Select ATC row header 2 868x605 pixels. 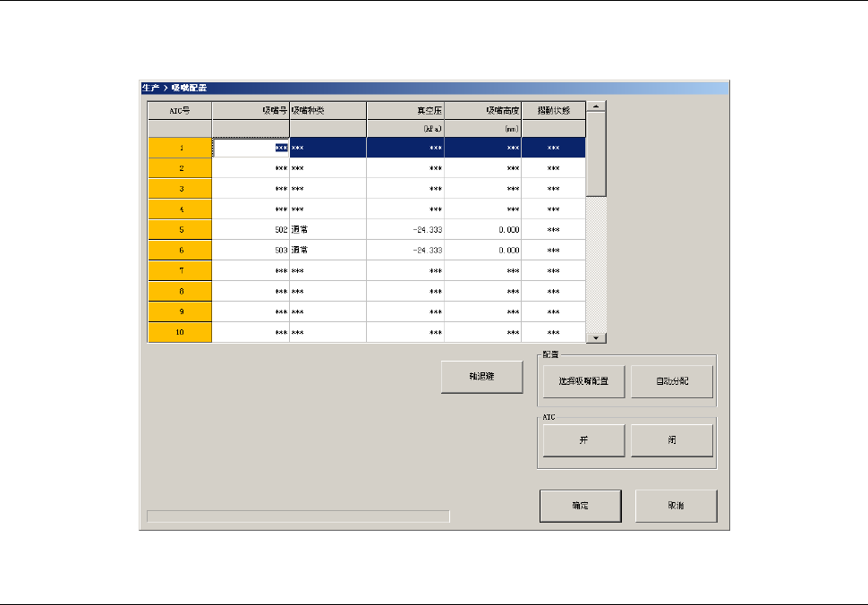click(x=180, y=168)
